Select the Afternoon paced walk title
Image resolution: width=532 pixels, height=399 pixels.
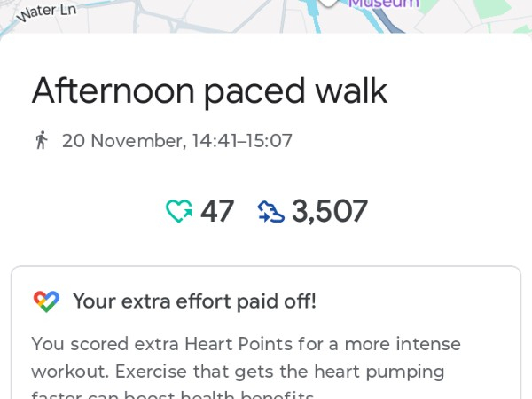point(209,90)
